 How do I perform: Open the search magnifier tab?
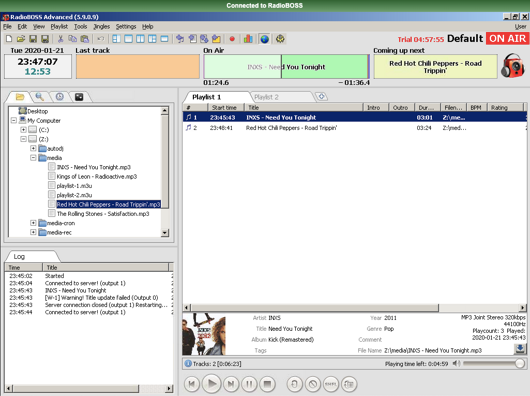[x=40, y=97]
